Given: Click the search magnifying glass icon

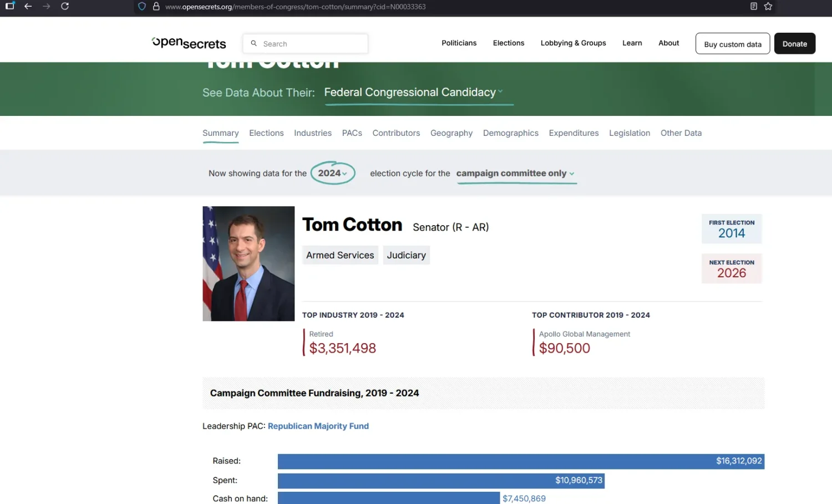Looking at the screenshot, I should [x=253, y=43].
